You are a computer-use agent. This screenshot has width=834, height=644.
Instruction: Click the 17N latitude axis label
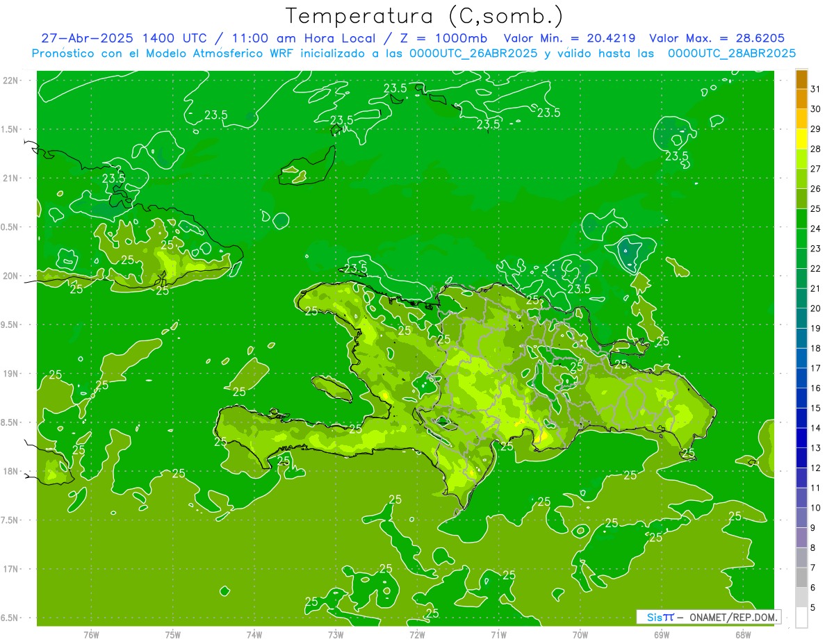coord(12,569)
